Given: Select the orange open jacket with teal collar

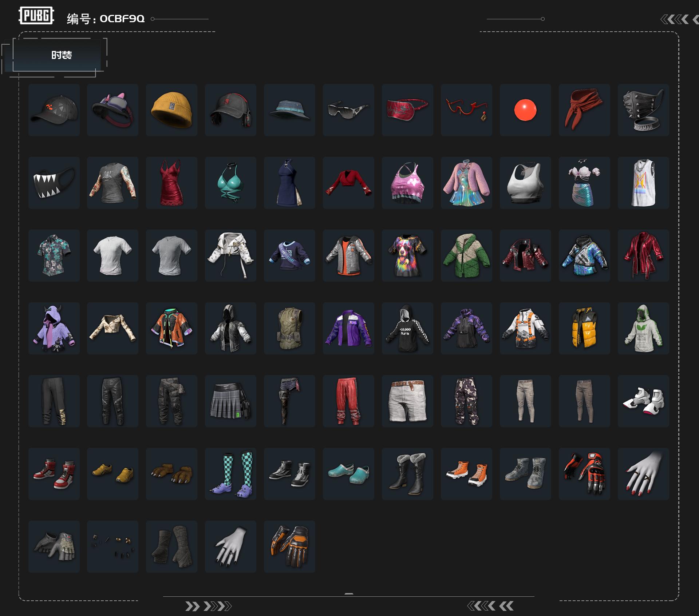Looking at the screenshot, I should pyautogui.click(x=171, y=328).
